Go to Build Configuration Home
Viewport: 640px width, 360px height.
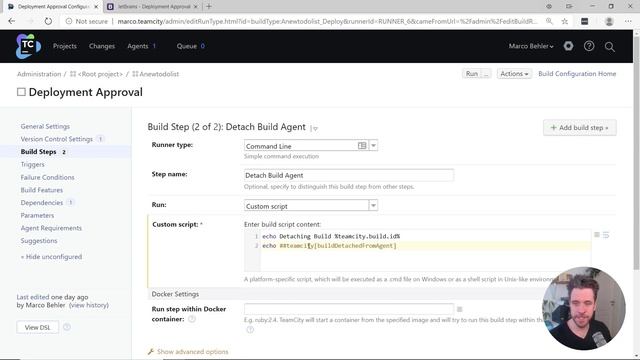click(577, 74)
